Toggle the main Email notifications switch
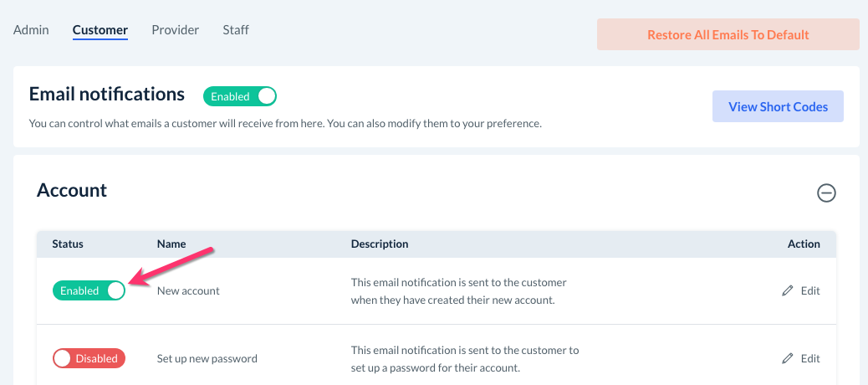This screenshot has height=385, width=868. [240, 96]
